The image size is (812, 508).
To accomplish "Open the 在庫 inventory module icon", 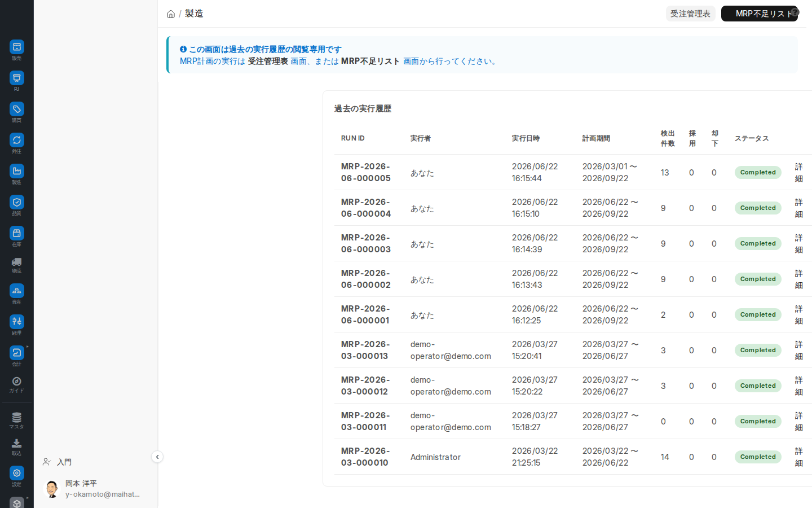I will (17, 233).
